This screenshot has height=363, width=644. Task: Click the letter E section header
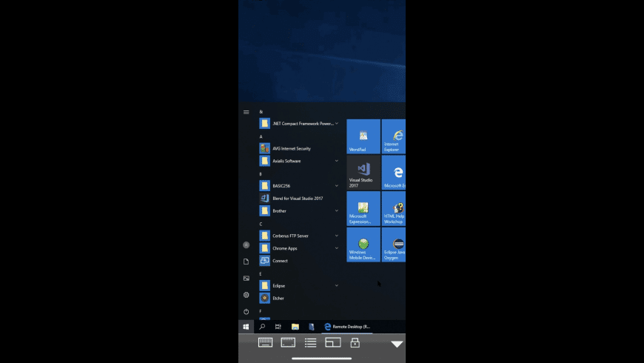pos(261,274)
